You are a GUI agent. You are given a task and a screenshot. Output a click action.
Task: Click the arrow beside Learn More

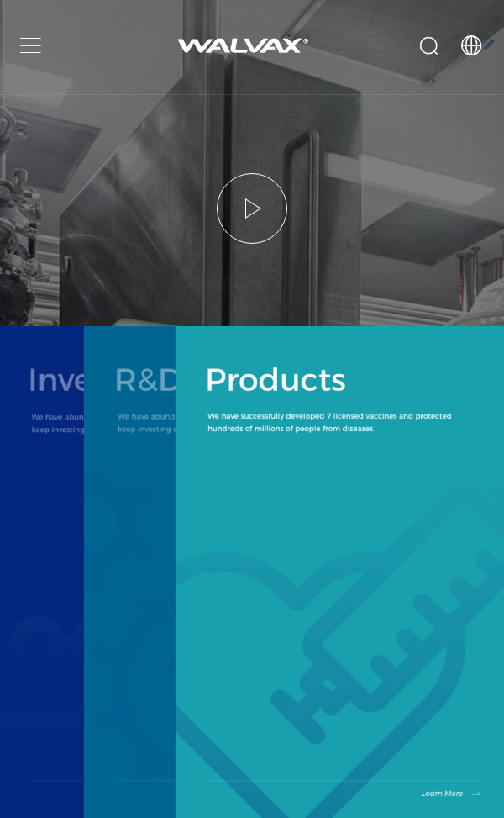tap(476, 794)
